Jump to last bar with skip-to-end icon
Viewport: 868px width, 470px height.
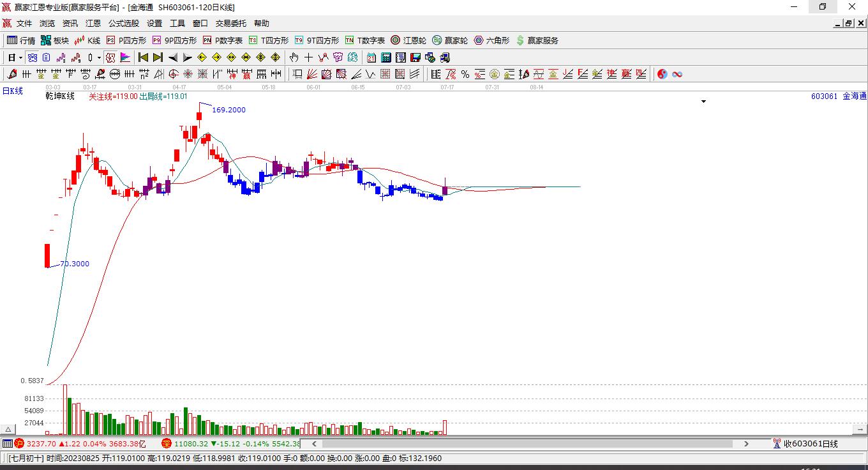[x=158, y=57]
